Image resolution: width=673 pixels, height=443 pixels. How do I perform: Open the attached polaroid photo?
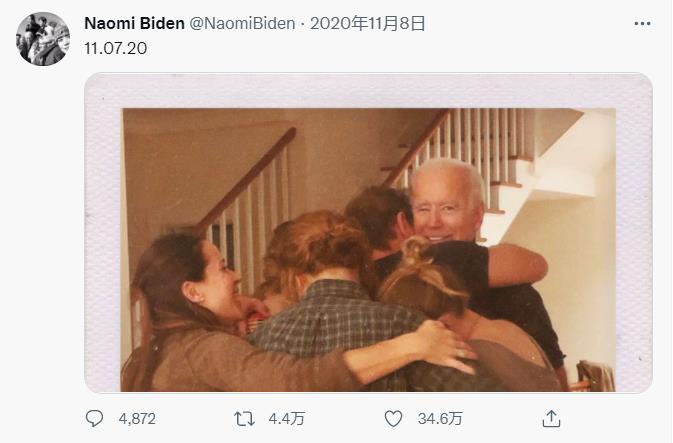pyautogui.click(x=368, y=233)
